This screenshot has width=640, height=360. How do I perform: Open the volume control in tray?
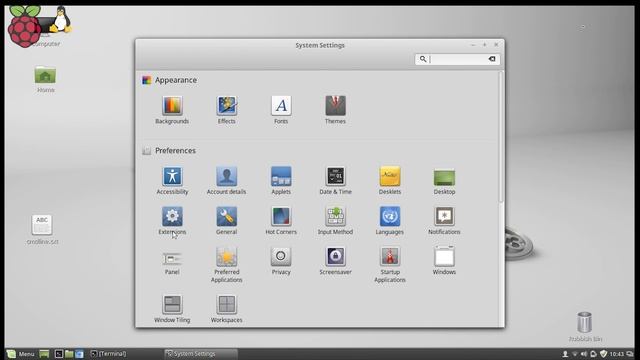pyautogui.click(x=584, y=354)
